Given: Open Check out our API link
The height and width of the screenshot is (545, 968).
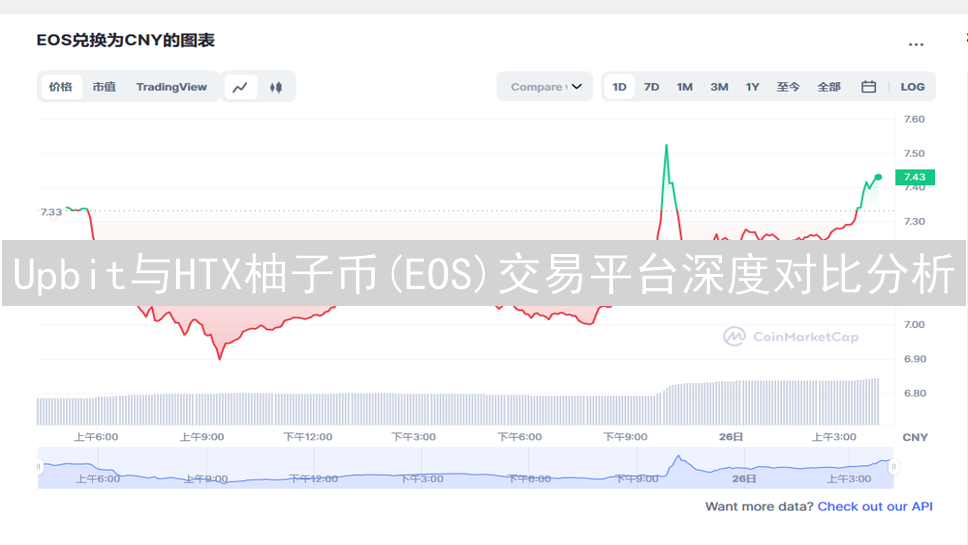Looking at the screenshot, I should click(875, 506).
